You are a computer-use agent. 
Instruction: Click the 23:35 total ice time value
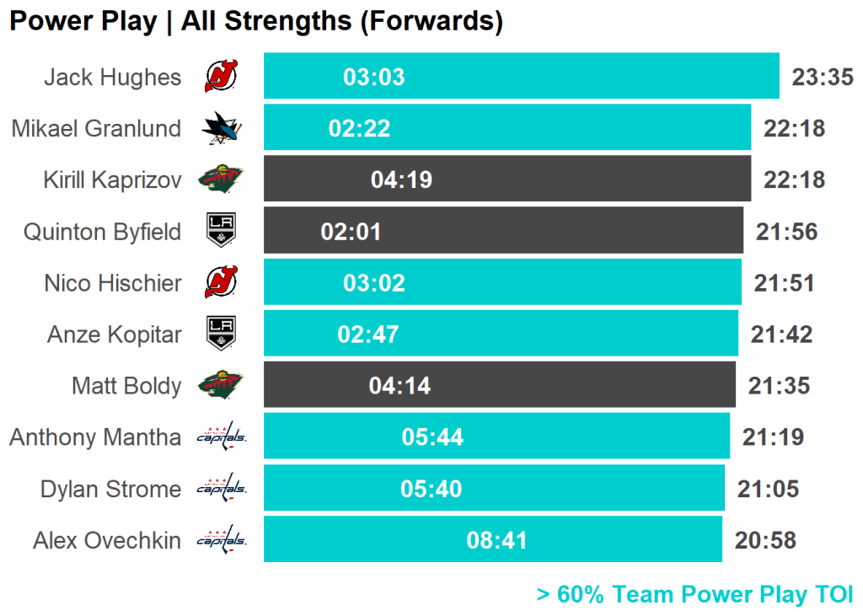[823, 78]
